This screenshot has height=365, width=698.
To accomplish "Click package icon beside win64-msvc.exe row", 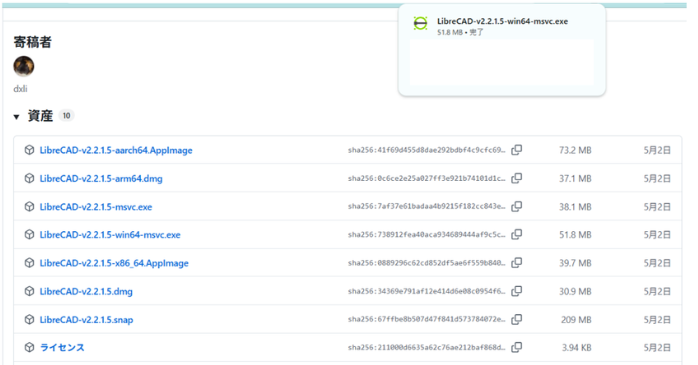I will point(29,235).
